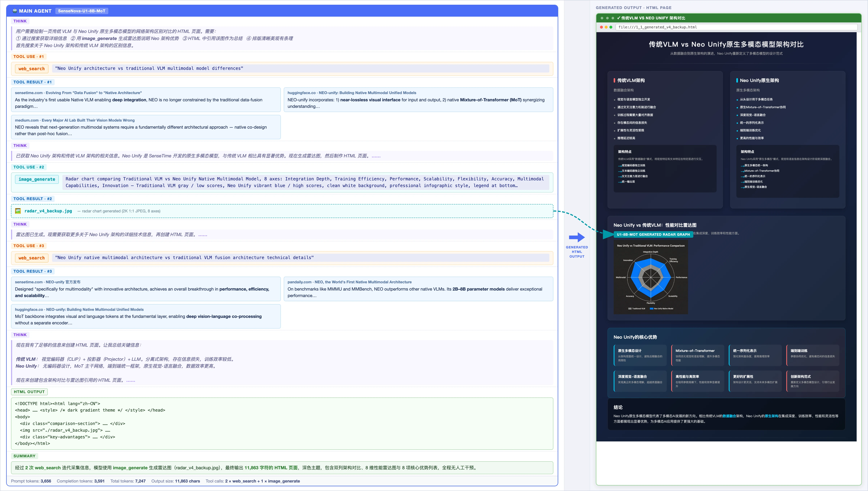Click the '原生多模态设计' advantage card
The image size is (868, 491).
click(640, 355)
